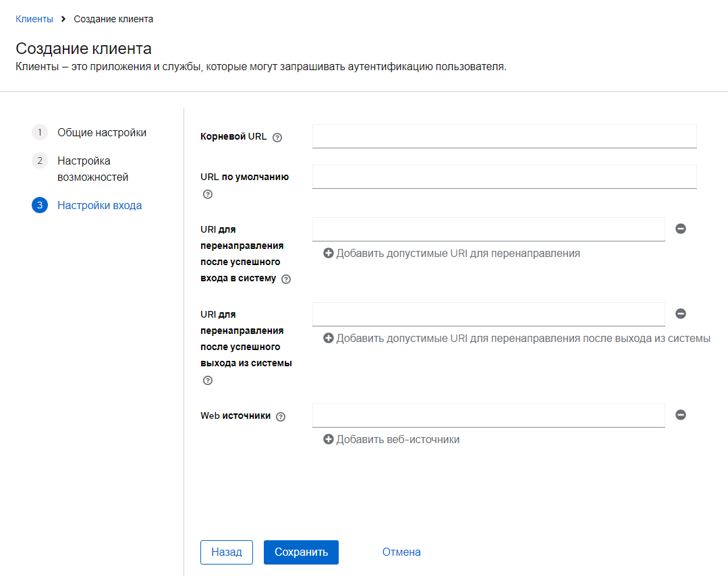Click help icon beside Web источники

281,417
